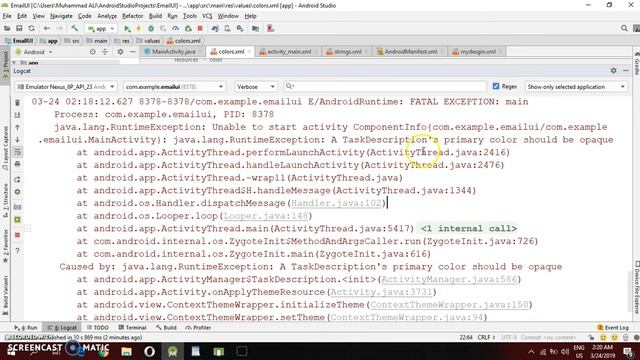Image resolution: width=640 pixels, height=360 pixels.
Task: Click the Back navigation arrow
Action: [x=47, y=29]
